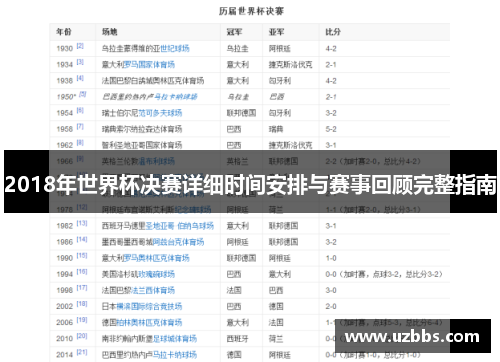The width and height of the screenshot is (500, 362).
Task: Click the 年份 column header
Action: (64, 32)
